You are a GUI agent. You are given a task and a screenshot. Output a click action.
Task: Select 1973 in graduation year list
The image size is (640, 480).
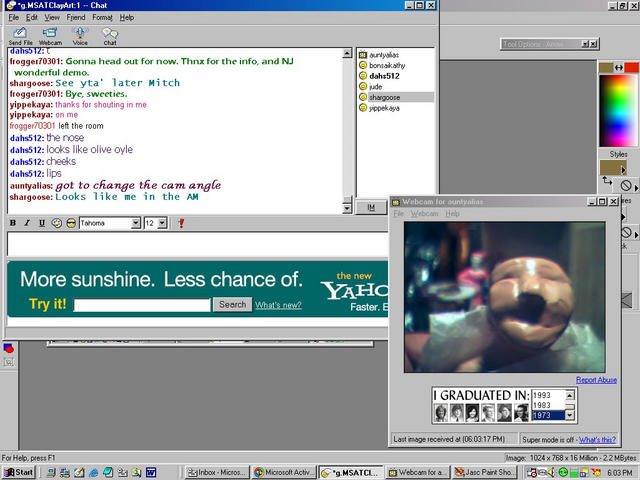click(548, 415)
